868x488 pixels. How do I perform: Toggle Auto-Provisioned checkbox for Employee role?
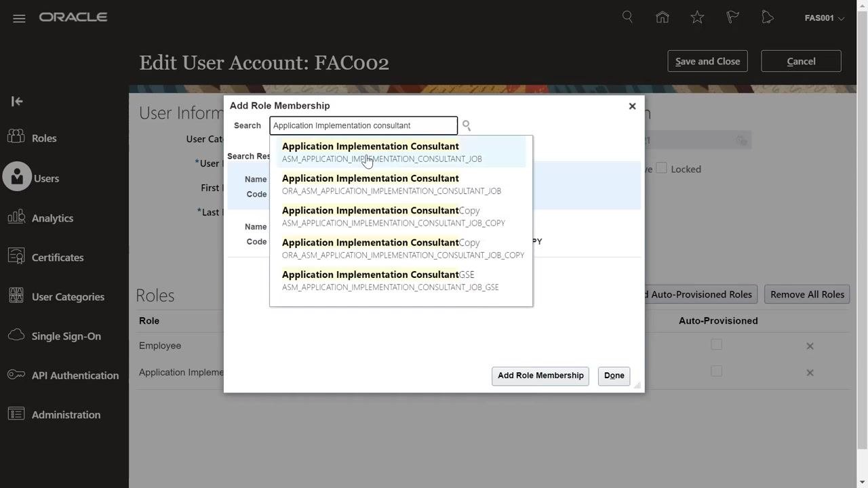point(716,344)
